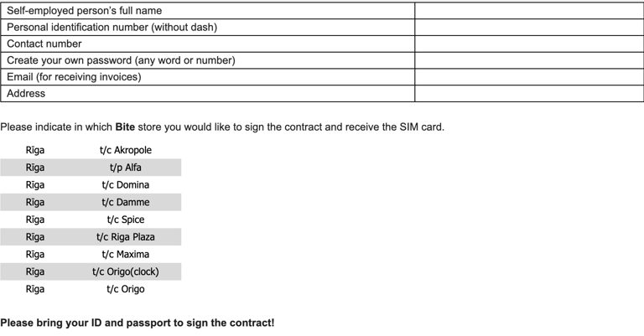Image resolution: width=644 pixels, height=336 pixels.
Task: Pick the t/c Maxima store
Action: pos(91,255)
